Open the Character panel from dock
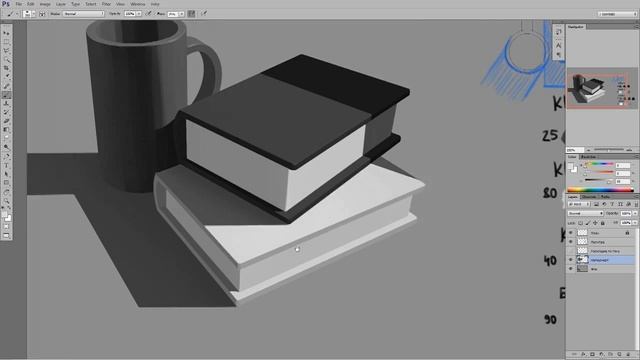This screenshot has width=640, height=360. (x=559, y=45)
